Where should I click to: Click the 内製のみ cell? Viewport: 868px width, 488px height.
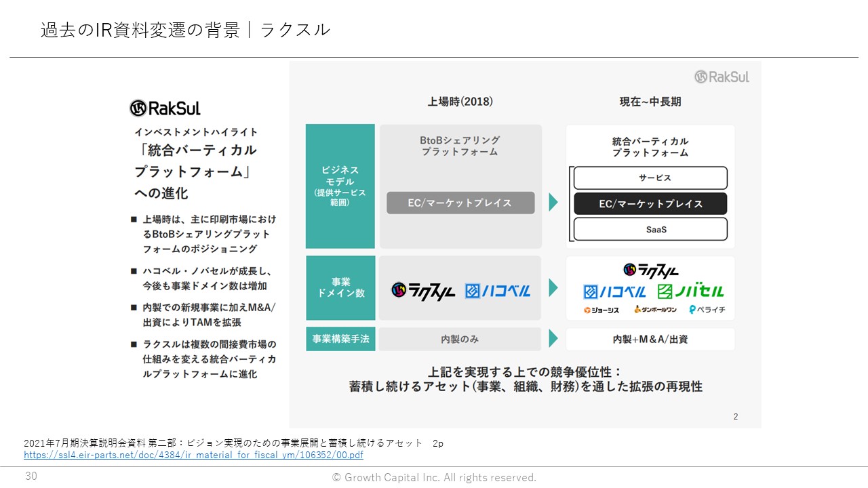coord(460,339)
